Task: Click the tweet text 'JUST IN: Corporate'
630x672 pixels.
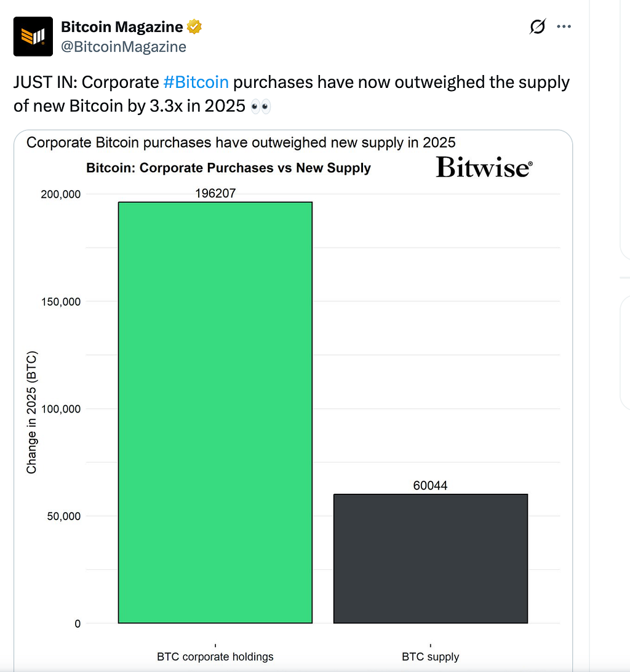Action: (x=86, y=82)
